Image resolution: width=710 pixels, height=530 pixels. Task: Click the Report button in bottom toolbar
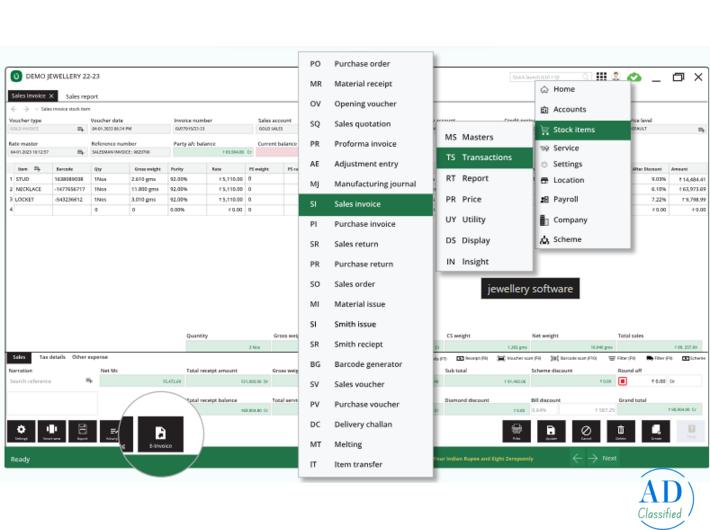pyautogui.click(x=82, y=431)
